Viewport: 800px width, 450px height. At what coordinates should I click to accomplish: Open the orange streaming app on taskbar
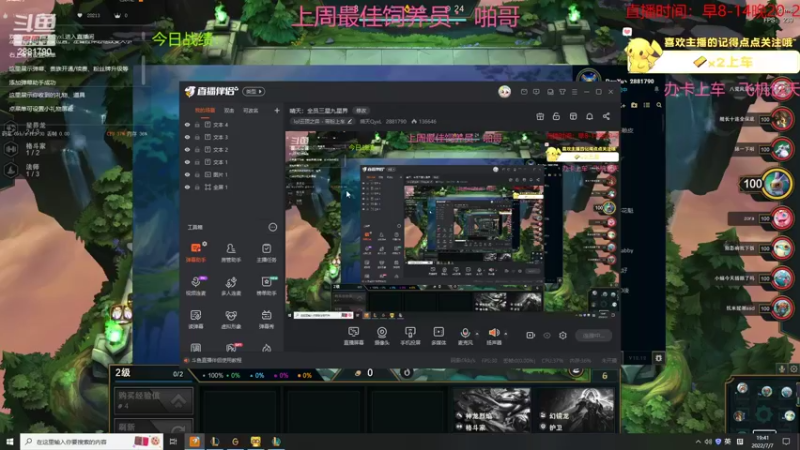pos(194,441)
